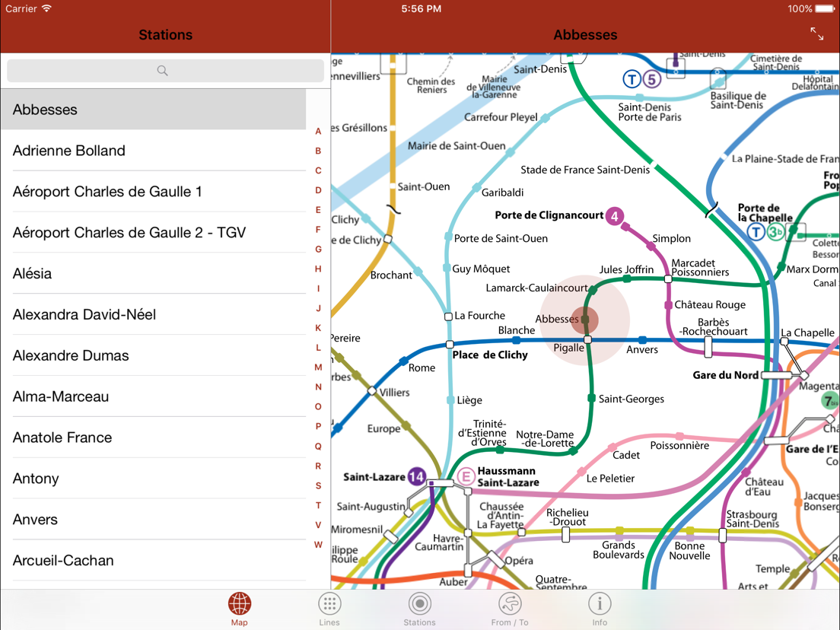Viewport: 840px width, 630px height.
Task: Tap Garibaldi station marker
Action: point(476,187)
